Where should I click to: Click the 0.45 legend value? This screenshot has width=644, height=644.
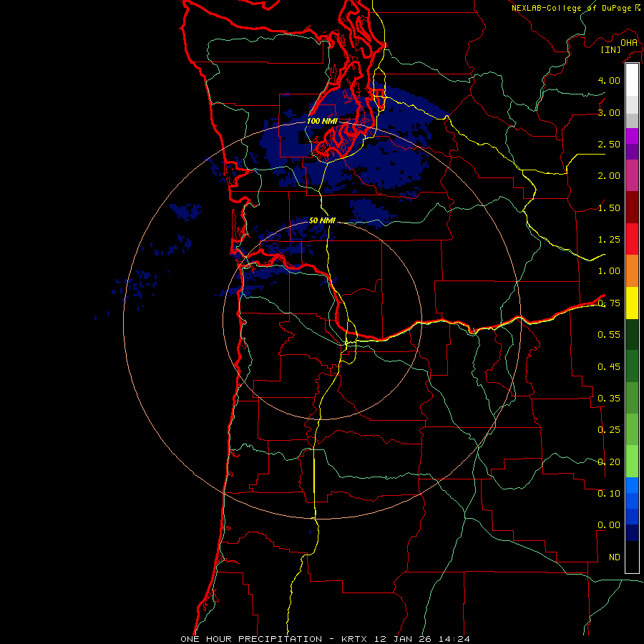[609, 367]
